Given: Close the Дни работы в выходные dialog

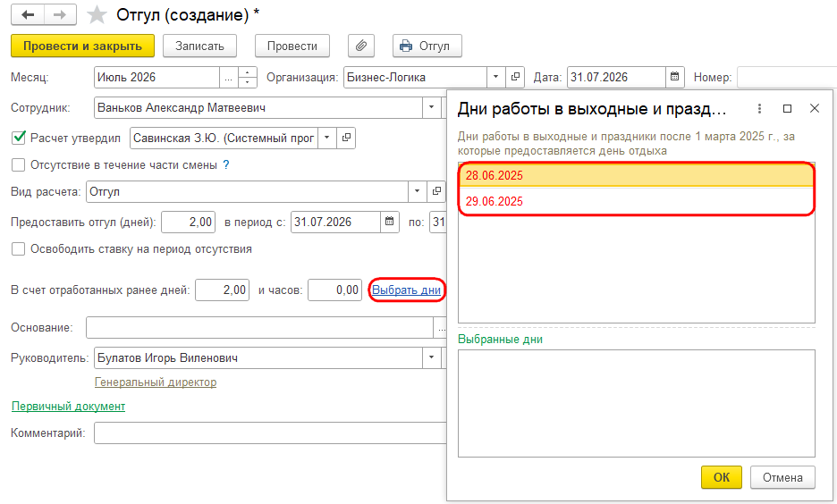Looking at the screenshot, I should [x=815, y=109].
